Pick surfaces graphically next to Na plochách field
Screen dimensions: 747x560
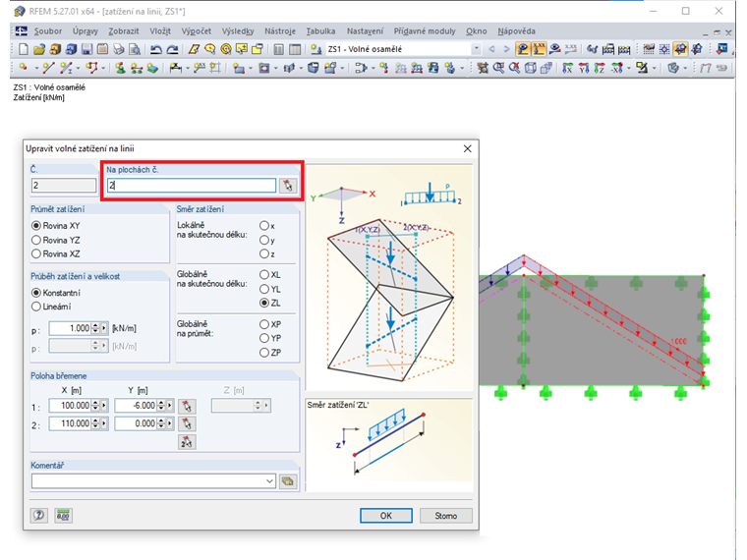tap(288, 186)
